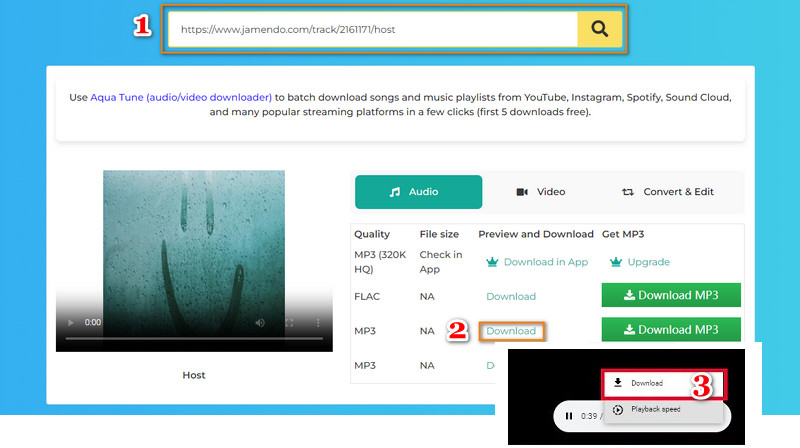Click the FLAC row Download link
The height and width of the screenshot is (448, 800).
[x=511, y=296]
